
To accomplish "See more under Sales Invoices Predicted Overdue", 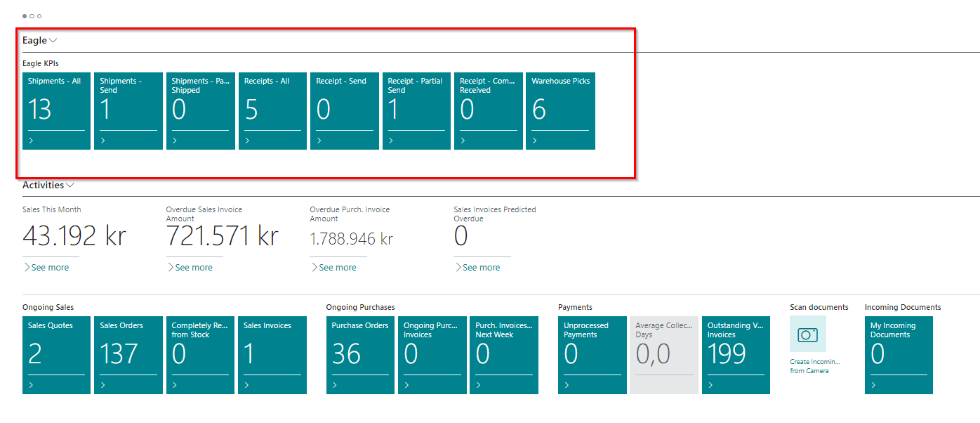I will pyautogui.click(x=477, y=268).
